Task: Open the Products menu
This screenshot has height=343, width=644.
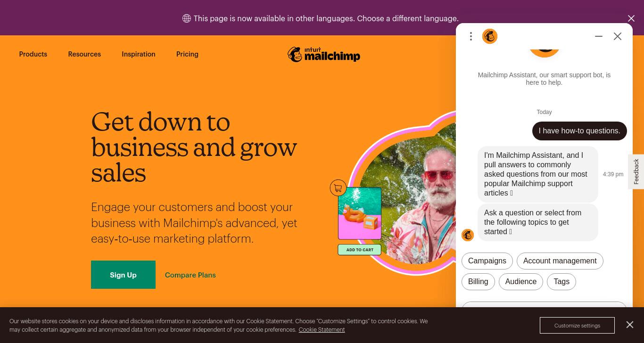Action: tap(33, 54)
